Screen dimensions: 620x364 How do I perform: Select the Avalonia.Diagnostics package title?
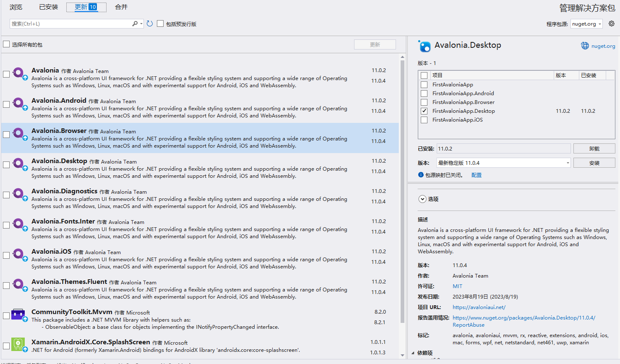[64, 191]
